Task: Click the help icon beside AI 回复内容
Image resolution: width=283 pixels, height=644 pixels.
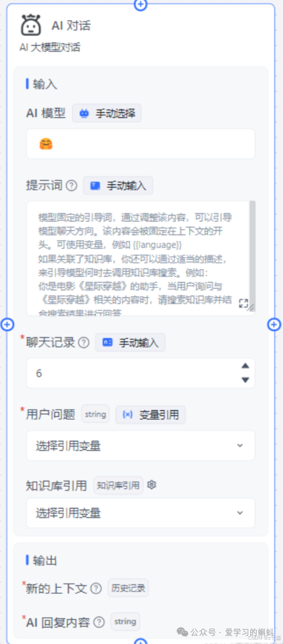Action: tap(99, 622)
